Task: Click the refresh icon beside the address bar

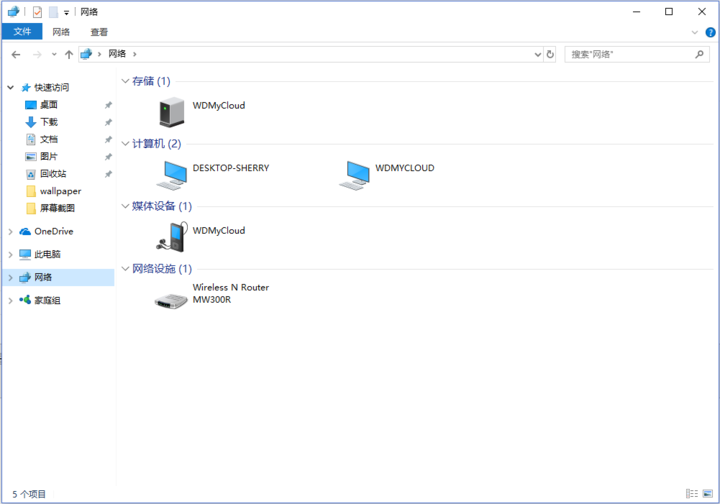Action: pyautogui.click(x=550, y=54)
